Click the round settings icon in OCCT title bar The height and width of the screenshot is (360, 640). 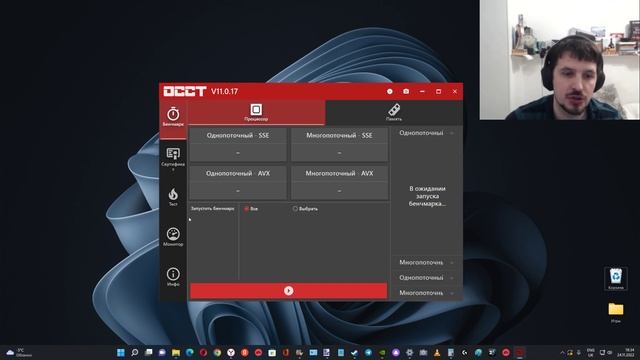(x=390, y=91)
